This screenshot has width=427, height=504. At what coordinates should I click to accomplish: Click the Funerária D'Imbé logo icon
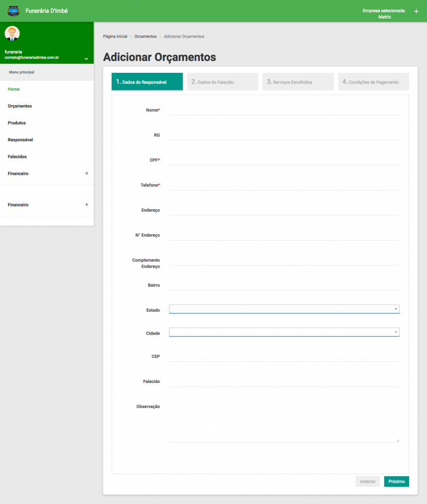click(13, 10)
